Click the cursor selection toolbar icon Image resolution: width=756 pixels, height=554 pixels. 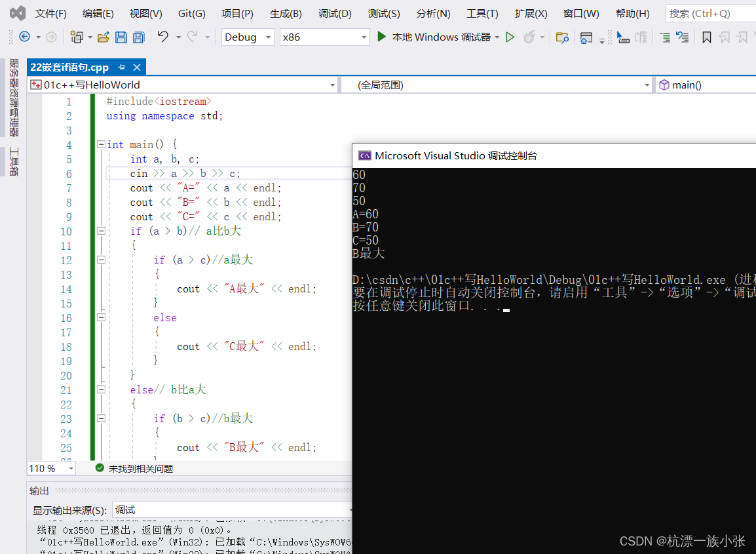[623, 37]
